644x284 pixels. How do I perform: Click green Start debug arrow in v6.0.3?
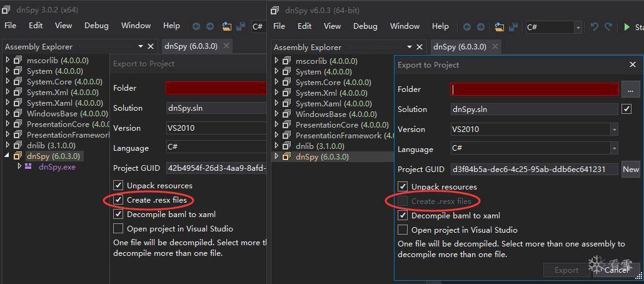tap(626, 27)
